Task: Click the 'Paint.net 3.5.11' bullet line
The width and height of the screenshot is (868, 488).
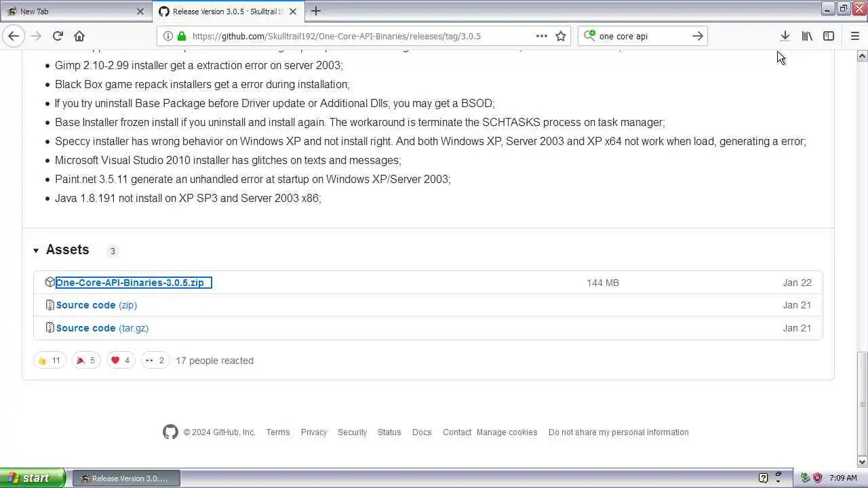Action: point(252,179)
